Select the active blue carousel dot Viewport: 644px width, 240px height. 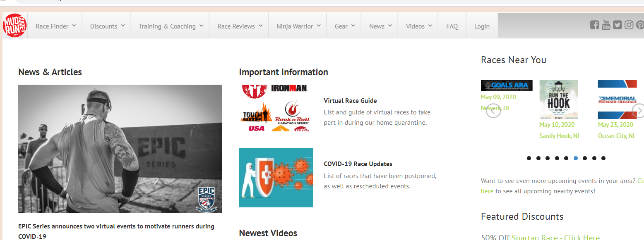(576, 158)
